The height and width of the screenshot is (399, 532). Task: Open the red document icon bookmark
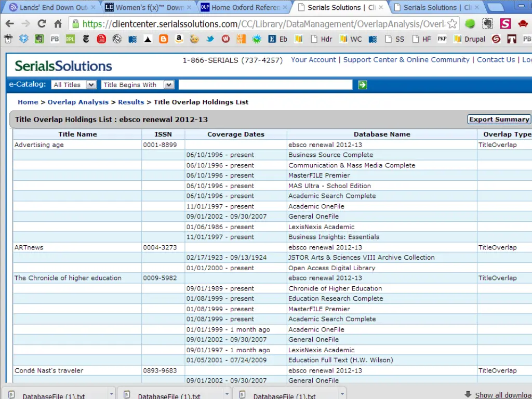pos(101,39)
